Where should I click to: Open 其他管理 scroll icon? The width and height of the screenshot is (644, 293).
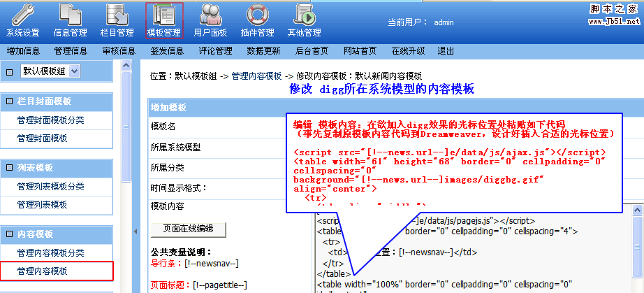(x=305, y=15)
